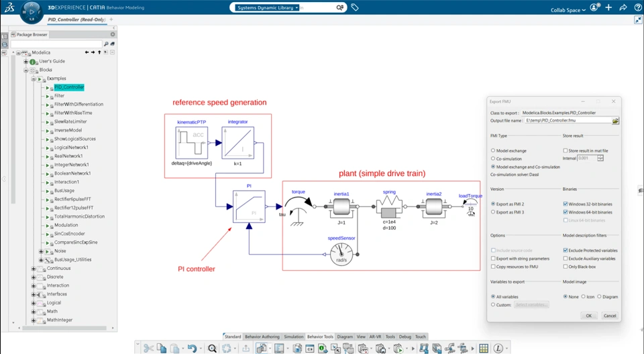This screenshot has width=644, height=354.
Task: Select Export as FMI 3 option
Action: (x=493, y=212)
